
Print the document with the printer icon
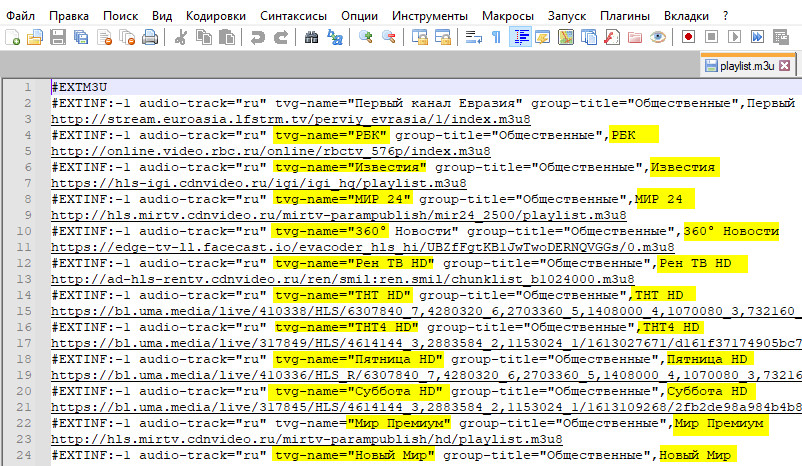point(150,37)
